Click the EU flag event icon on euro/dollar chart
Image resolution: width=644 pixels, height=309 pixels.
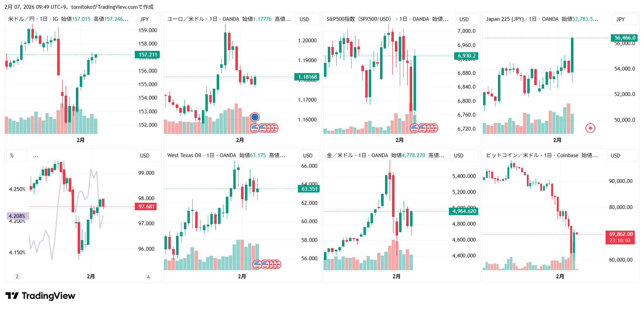coord(255,117)
